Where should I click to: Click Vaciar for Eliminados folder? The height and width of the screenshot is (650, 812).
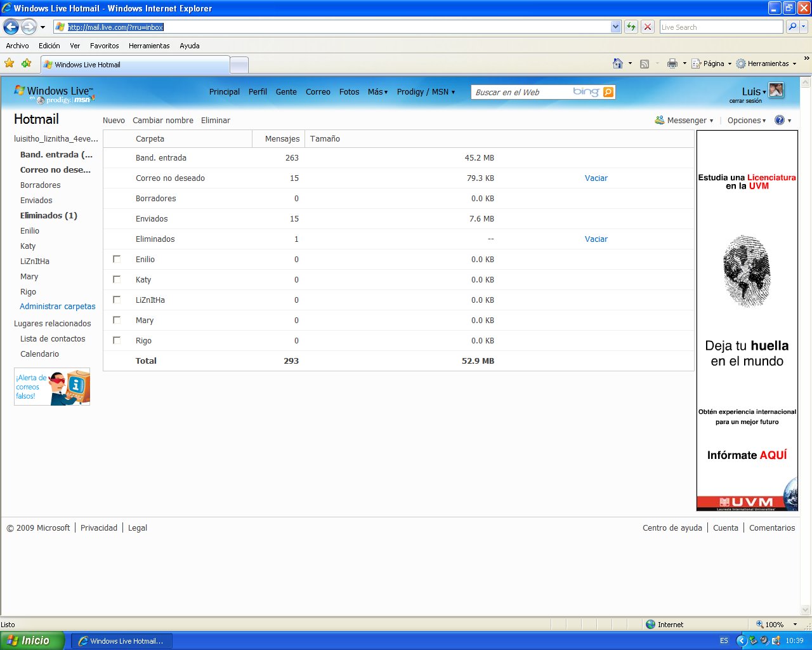[596, 239]
